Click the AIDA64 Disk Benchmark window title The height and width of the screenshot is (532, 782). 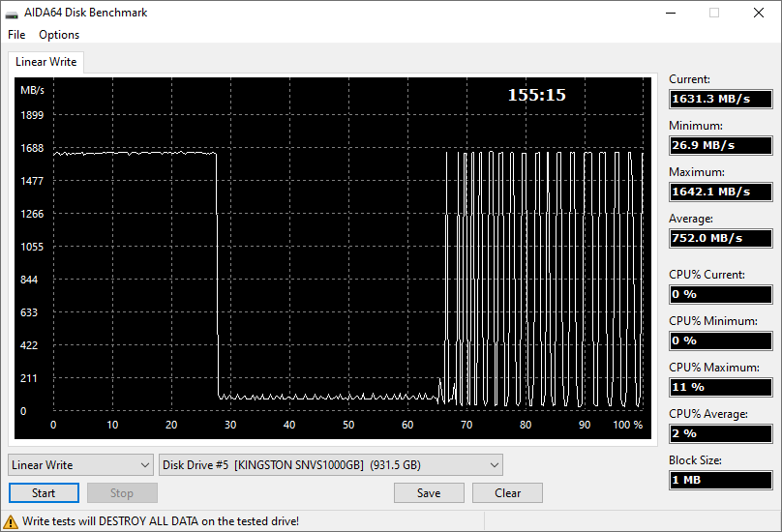point(86,13)
